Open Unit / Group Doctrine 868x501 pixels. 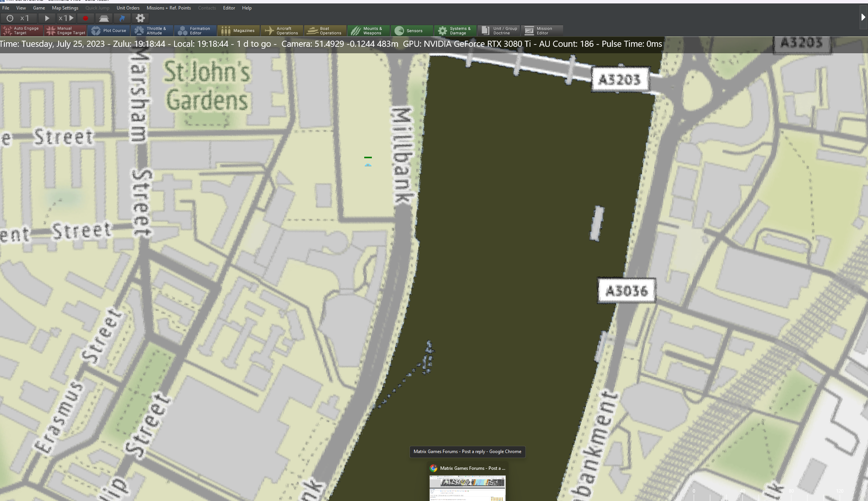[498, 31]
